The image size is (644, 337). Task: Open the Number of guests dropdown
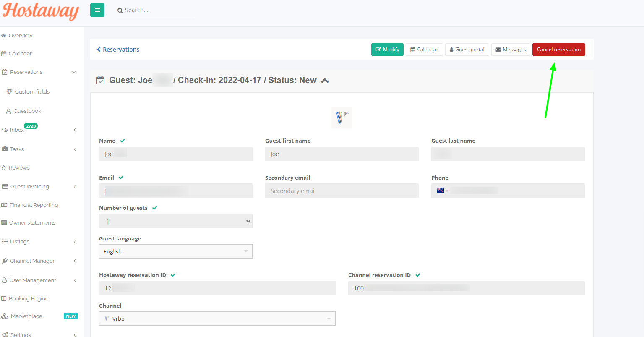coord(175,222)
